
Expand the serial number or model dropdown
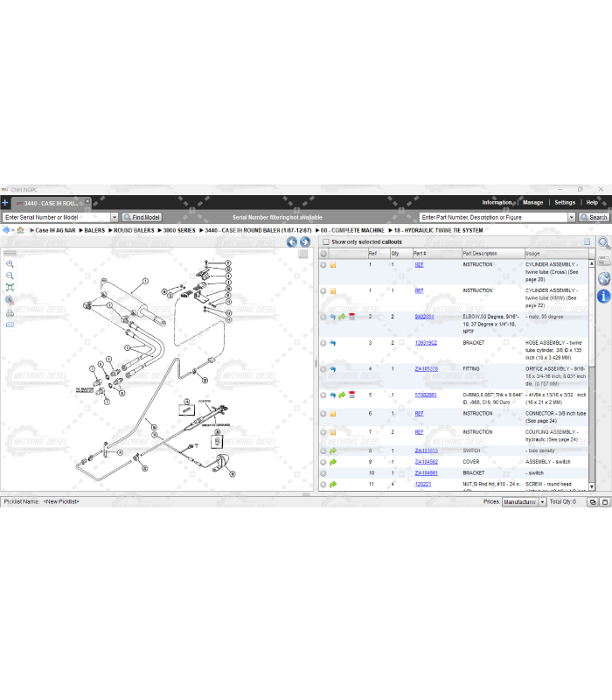(114, 217)
